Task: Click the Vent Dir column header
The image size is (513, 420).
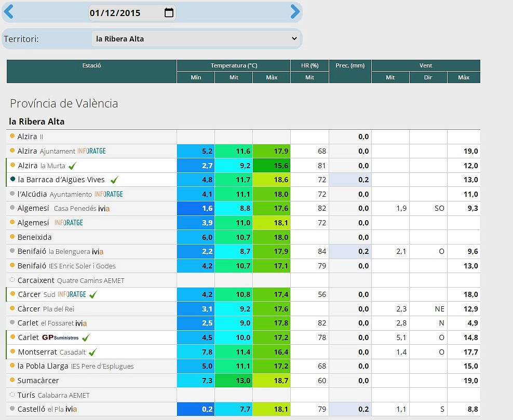Action: pos(428,77)
